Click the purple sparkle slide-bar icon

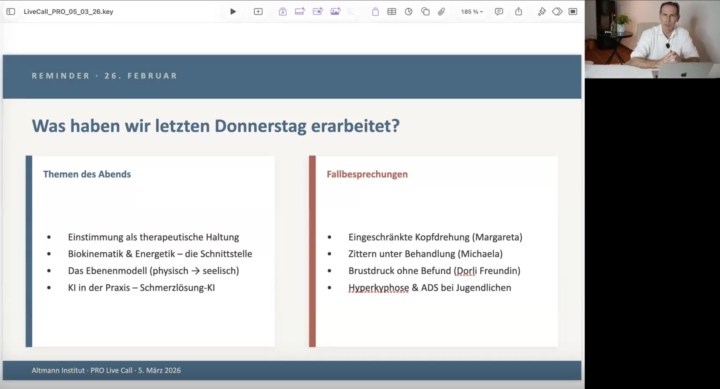pos(300,11)
